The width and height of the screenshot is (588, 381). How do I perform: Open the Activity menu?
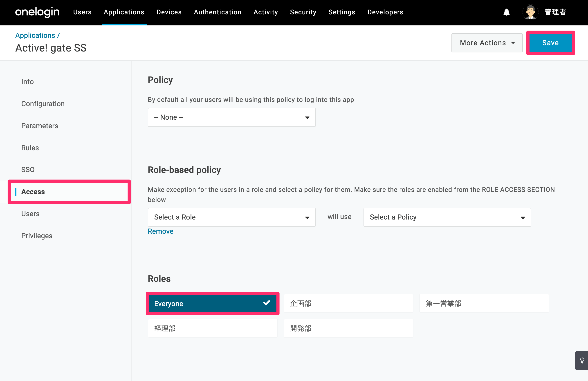266,12
